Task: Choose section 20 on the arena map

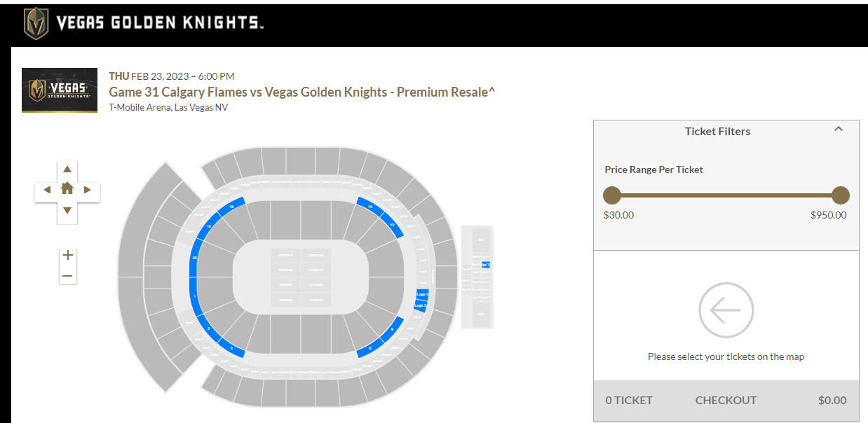Action: pos(194,258)
